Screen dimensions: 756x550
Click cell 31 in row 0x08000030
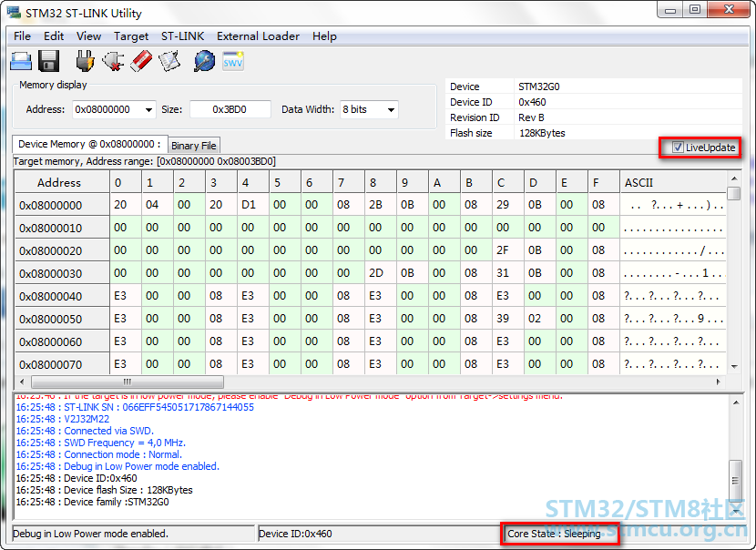507,273
